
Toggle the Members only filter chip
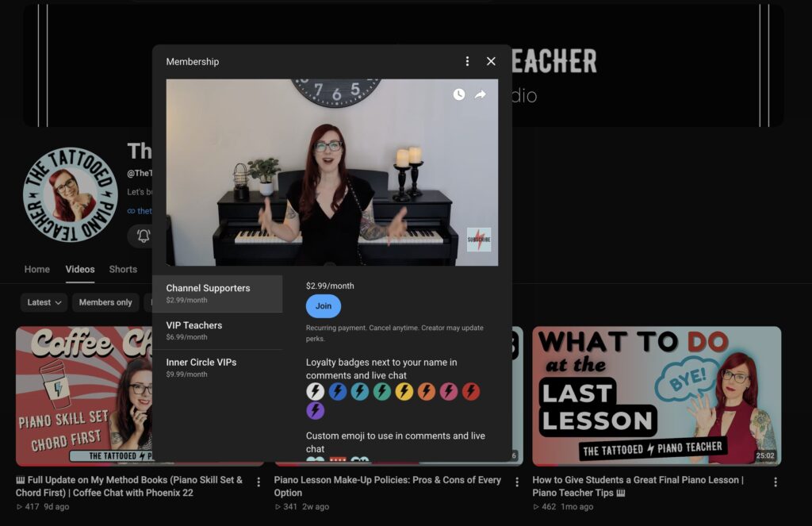[105, 302]
